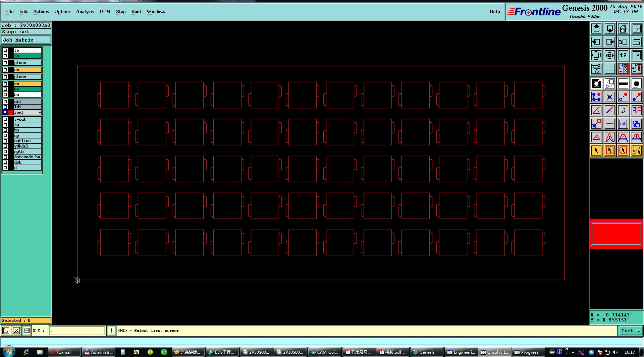This screenshot has height=357, width=644.
Task: Select the 'npth' layer name
Action: point(27,152)
